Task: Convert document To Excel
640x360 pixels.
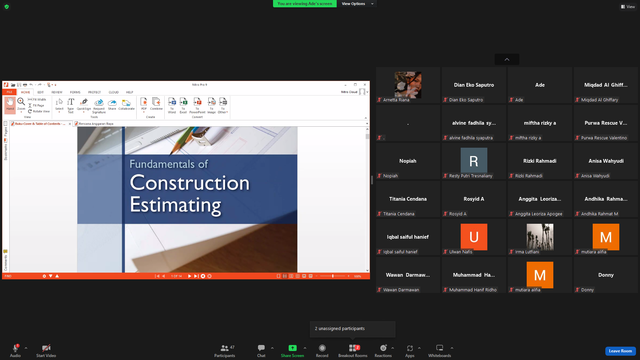Action: pyautogui.click(x=183, y=105)
